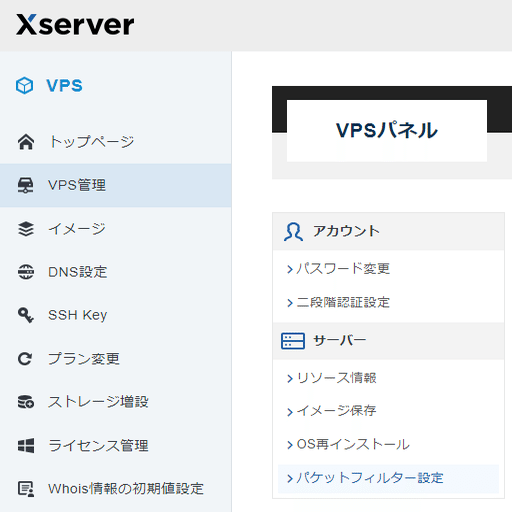The width and height of the screenshot is (512, 512).
Task: Click the refresh icon beside プラン変更
Action: pos(25,359)
